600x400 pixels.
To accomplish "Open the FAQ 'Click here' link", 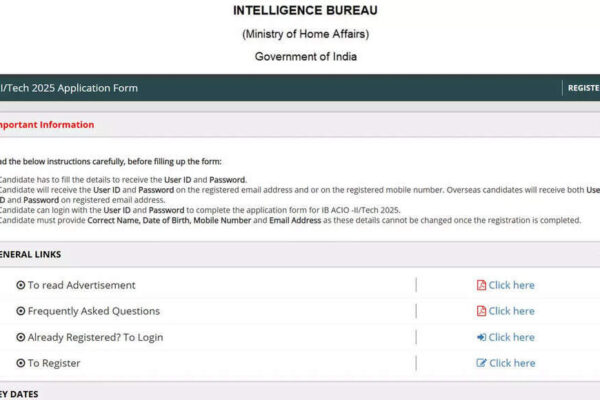I will (511, 311).
